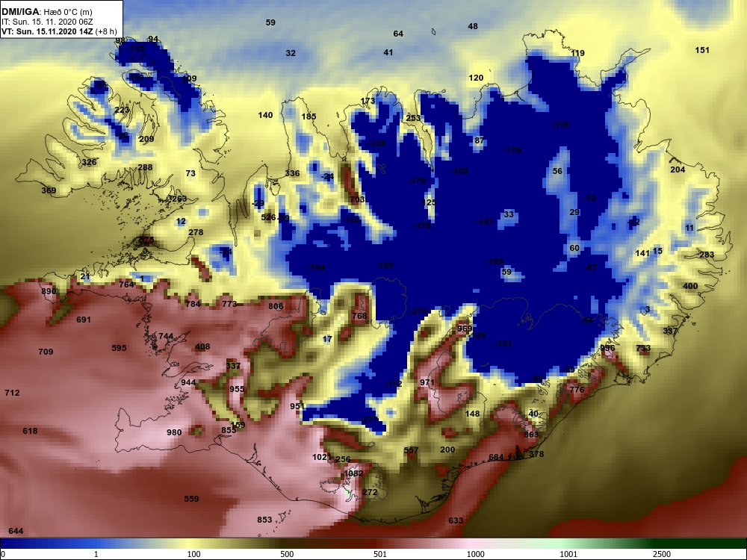Screen dimensions: 747x560
Task: Click the map value '119'
Action: (577, 53)
